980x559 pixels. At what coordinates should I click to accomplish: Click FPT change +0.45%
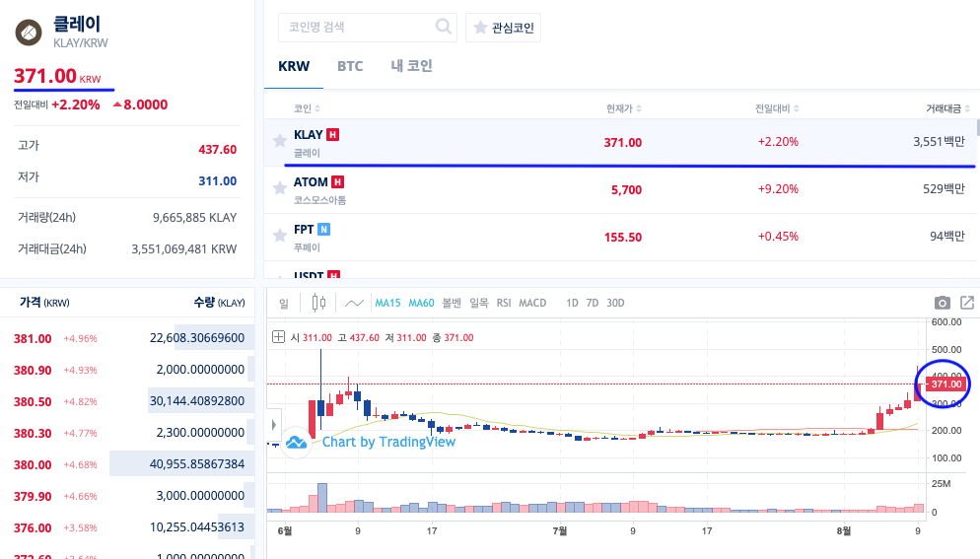coord(778,237)
